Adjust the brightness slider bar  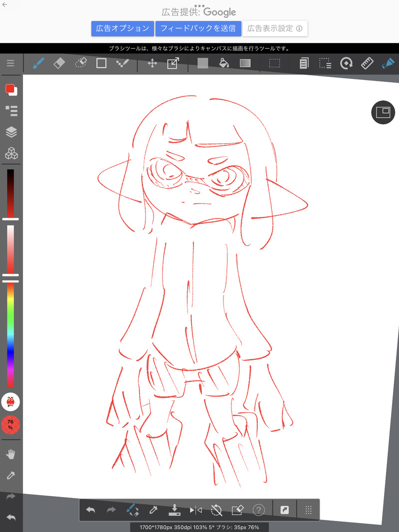(x=10, y=194)
